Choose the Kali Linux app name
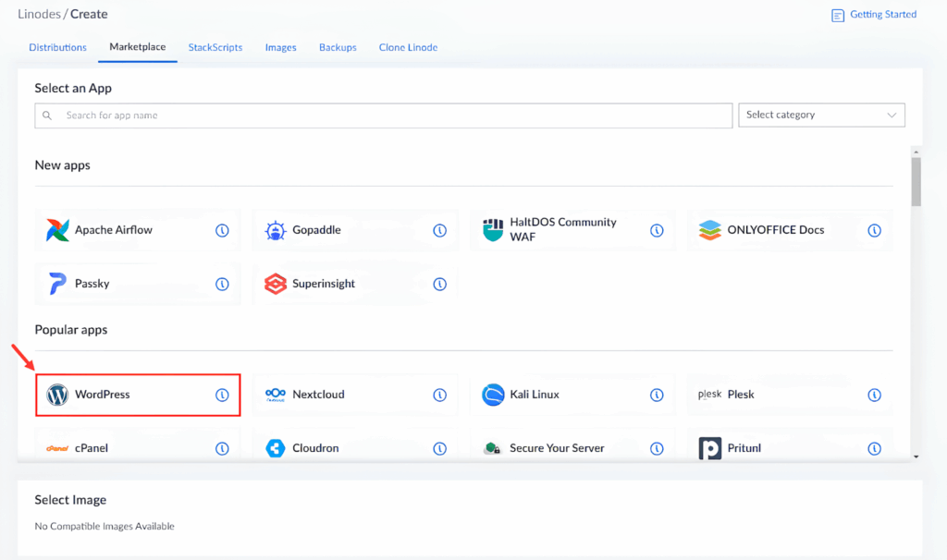 coord(535,395)
